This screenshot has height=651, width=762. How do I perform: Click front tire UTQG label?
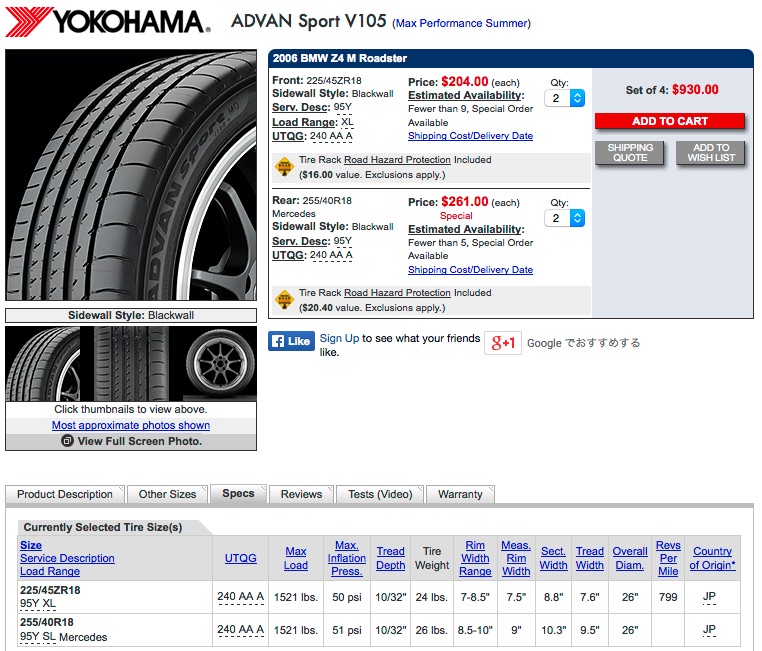click(x=289, y=137)
